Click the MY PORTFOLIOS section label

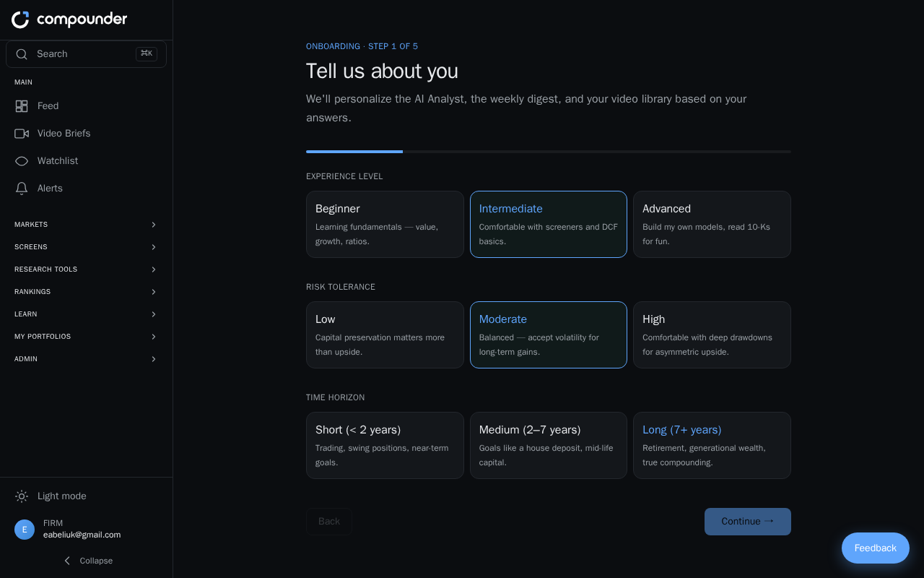pyautogui.click(x=43, y=337)
